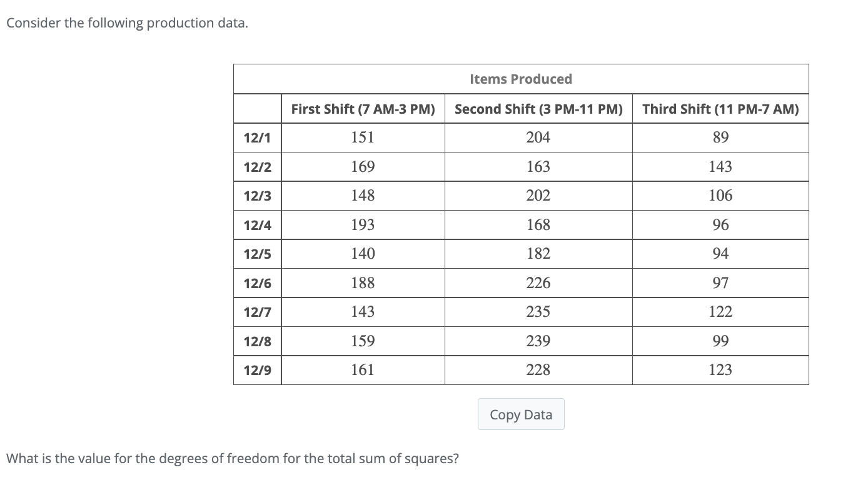
Task: Select the 12/9 row label
Action: coord(256,369)
